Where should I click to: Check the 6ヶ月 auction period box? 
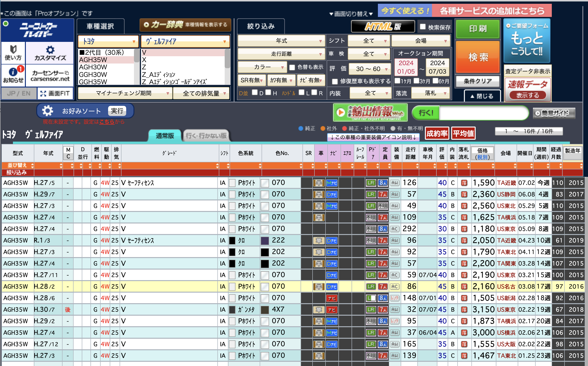(x=435, y=81)
